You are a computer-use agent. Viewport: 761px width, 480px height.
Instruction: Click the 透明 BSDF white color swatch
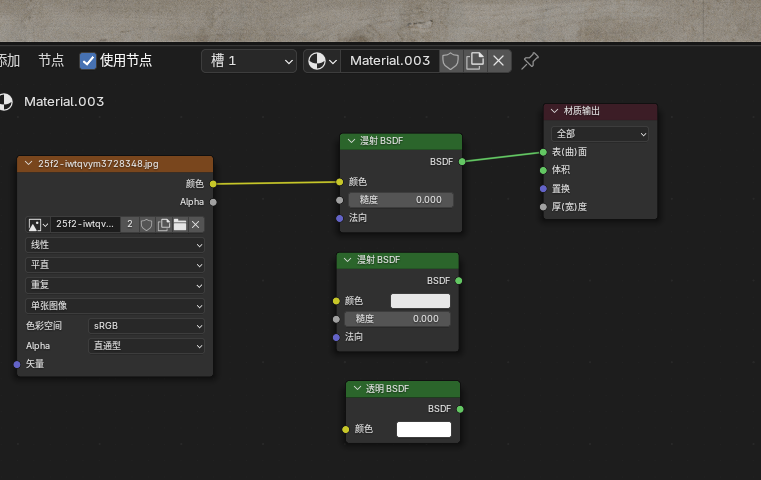[x=424, y=430]
